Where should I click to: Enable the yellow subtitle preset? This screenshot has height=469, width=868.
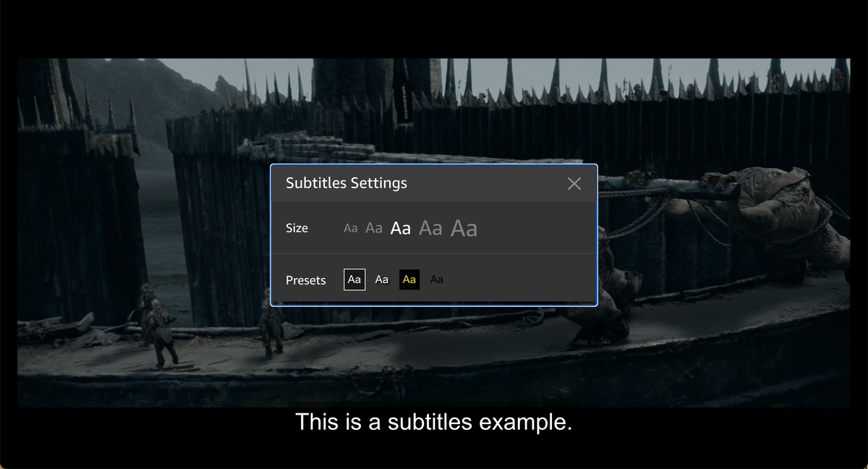tap(409, 279)
